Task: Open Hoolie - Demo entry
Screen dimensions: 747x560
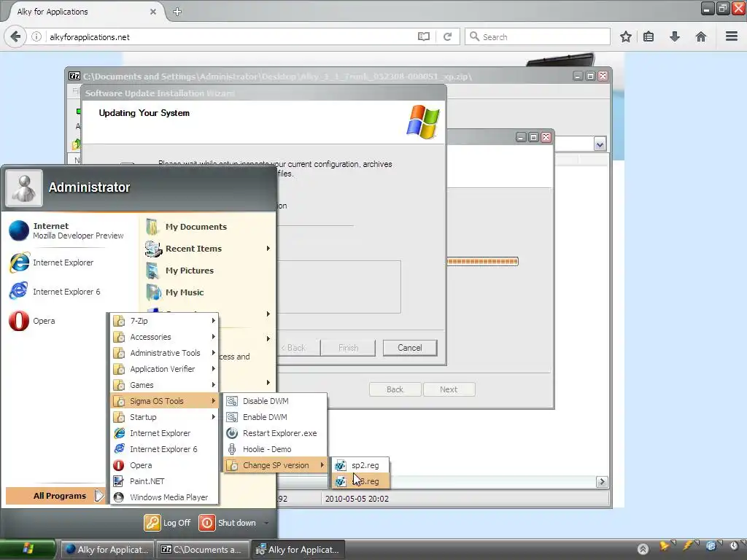Action: (x=275, y=449)
